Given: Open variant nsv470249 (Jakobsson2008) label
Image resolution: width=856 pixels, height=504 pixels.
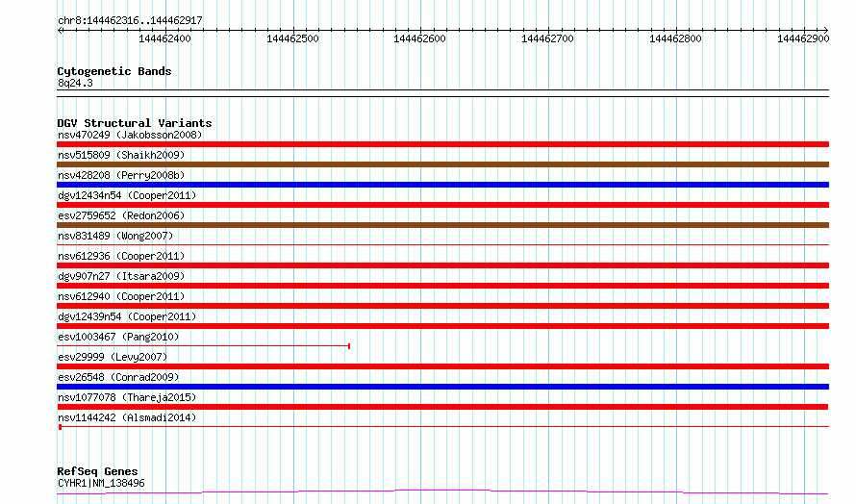Looking at the screenshot, I should [x=130, y=135].
